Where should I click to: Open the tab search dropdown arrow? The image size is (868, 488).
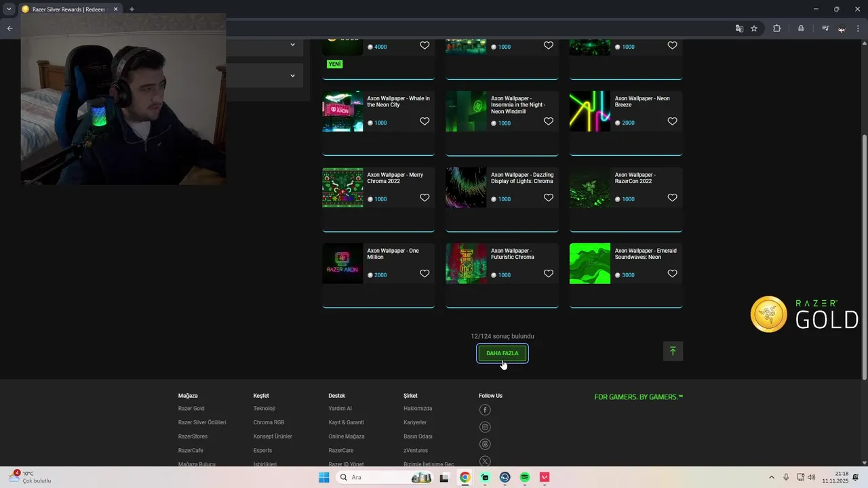(x=9, y=9)
